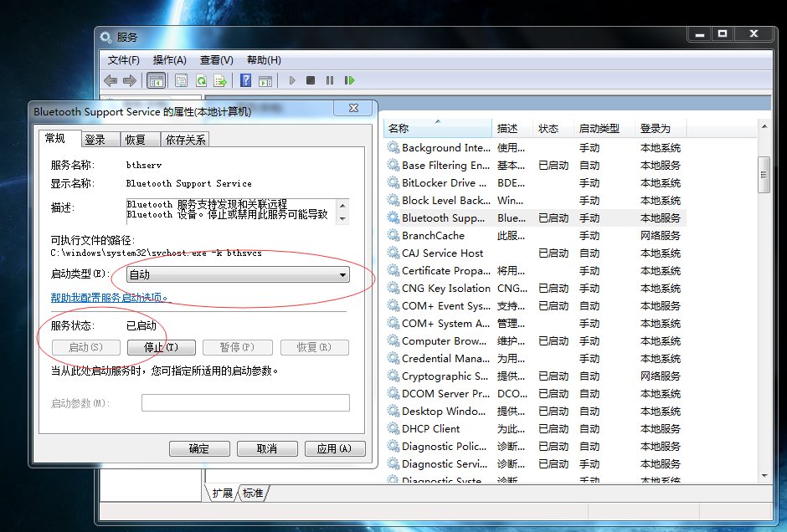The width and height of the screenshot is (787, 532).
Task: Expand the 启动类型 dropdown set to 自动
Action: [x=238, y=274]
